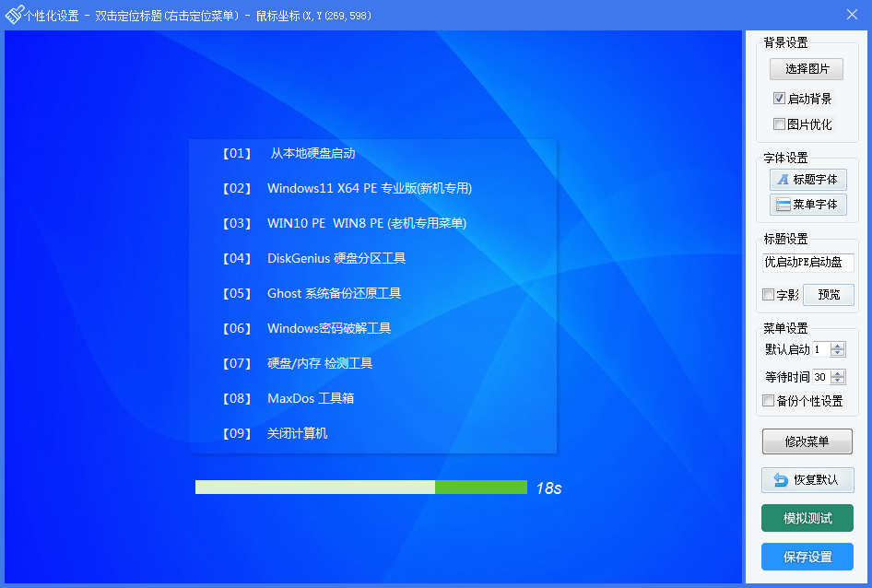Viewport: 872px width, 588px height.
Task: Close the 个性化设置 window
Action: pyautogui.click(x=852, y=15)
